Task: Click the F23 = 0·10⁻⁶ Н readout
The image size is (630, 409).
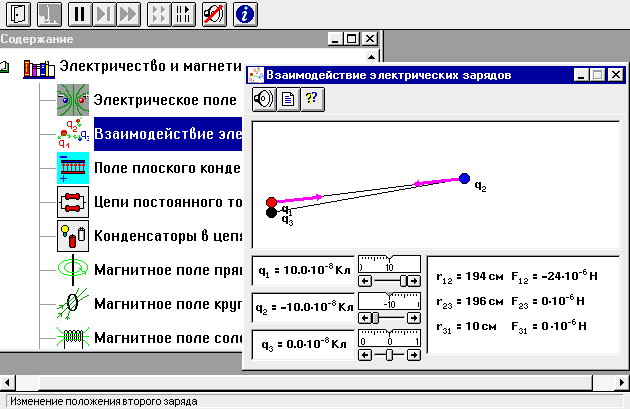Action: coord(548,301)
